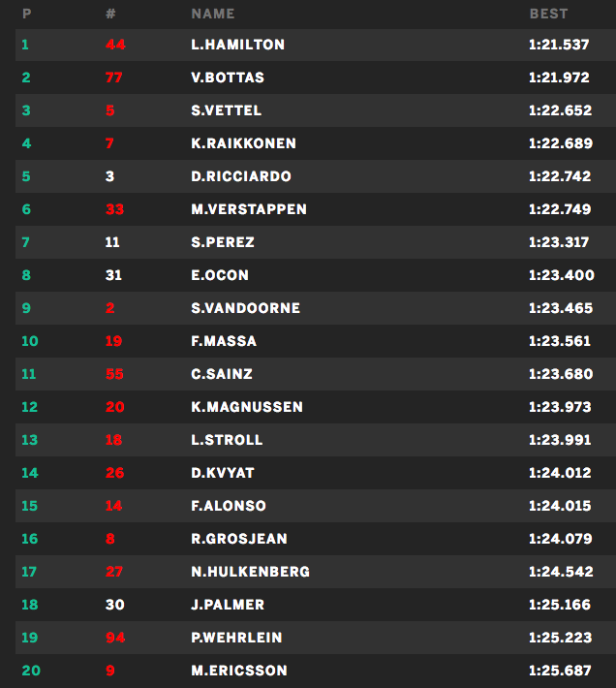This screenshot has height=688, width=616.
Task: Click position number 20 in green
Action: [30, 671]
